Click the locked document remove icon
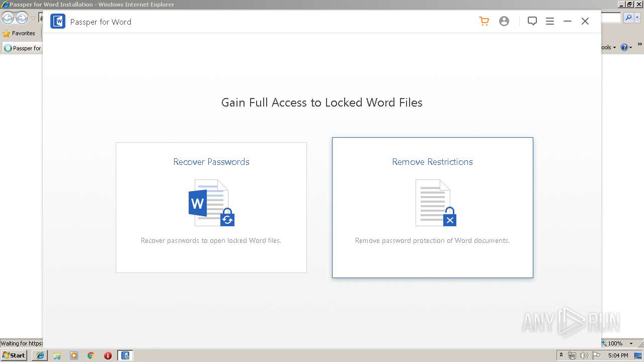The height and width of the screenshot is (362, 644). coord(436,203)
